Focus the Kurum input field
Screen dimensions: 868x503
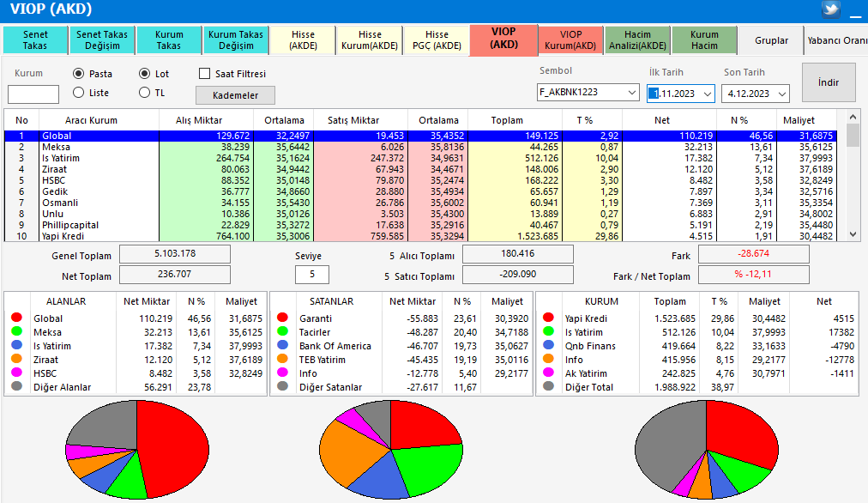(x=33, y=94)
